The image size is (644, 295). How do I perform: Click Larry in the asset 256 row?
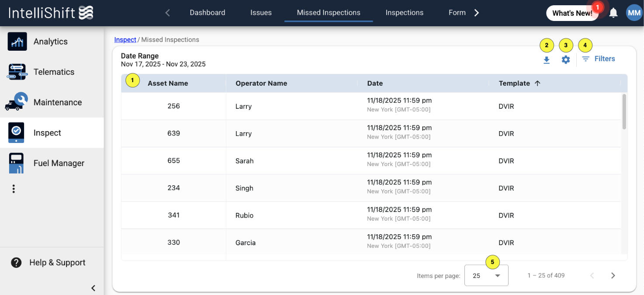[x=243, y=106]
